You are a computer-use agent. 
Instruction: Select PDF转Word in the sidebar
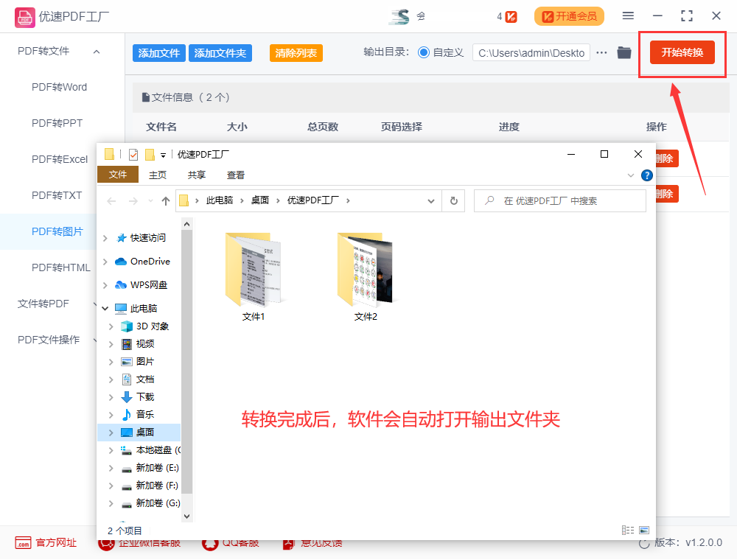(59, 88)
